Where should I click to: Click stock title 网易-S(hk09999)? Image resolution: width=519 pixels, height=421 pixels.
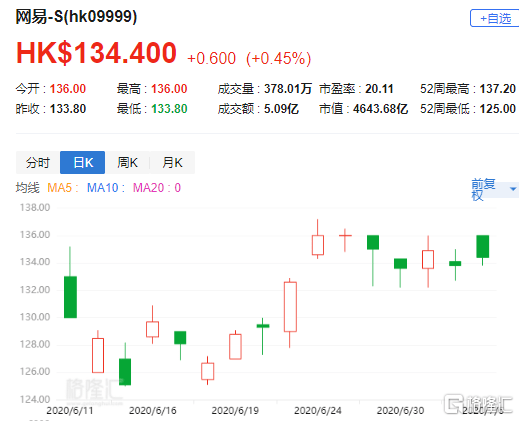point(76,16)
